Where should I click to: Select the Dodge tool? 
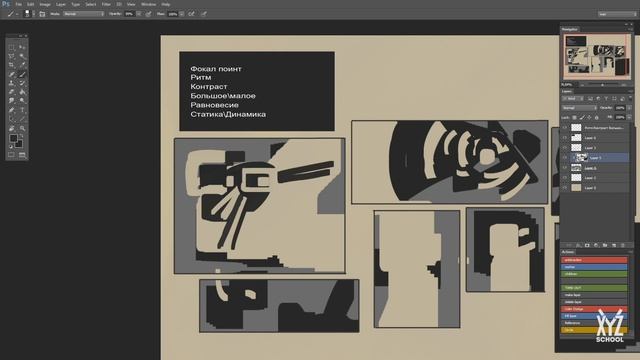(22, 100)
